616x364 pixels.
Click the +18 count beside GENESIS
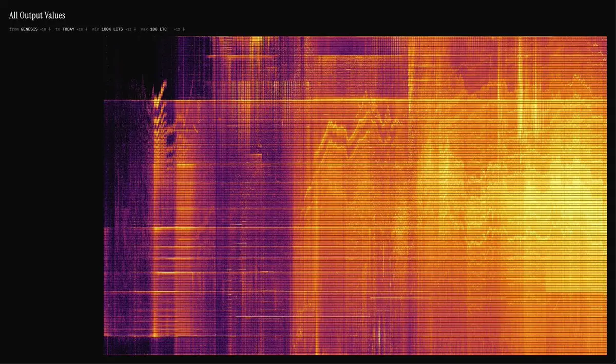click(x=43, y=29)
